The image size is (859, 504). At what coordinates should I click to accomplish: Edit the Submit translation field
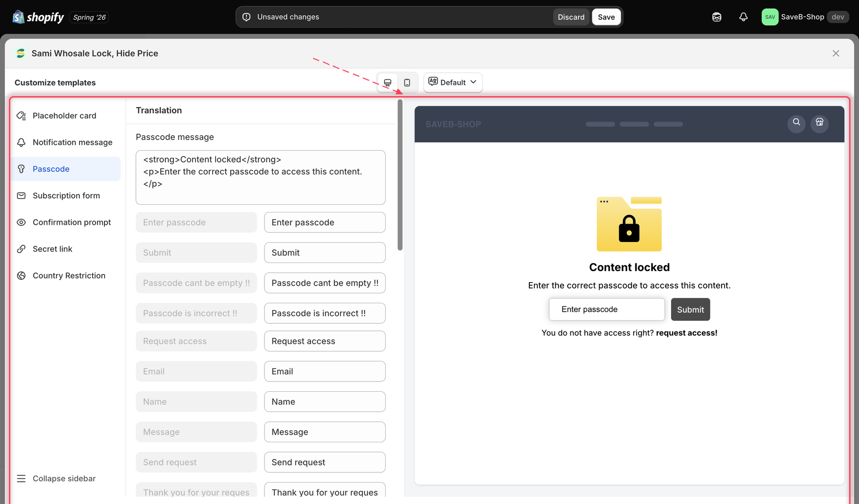coord(325,253)
